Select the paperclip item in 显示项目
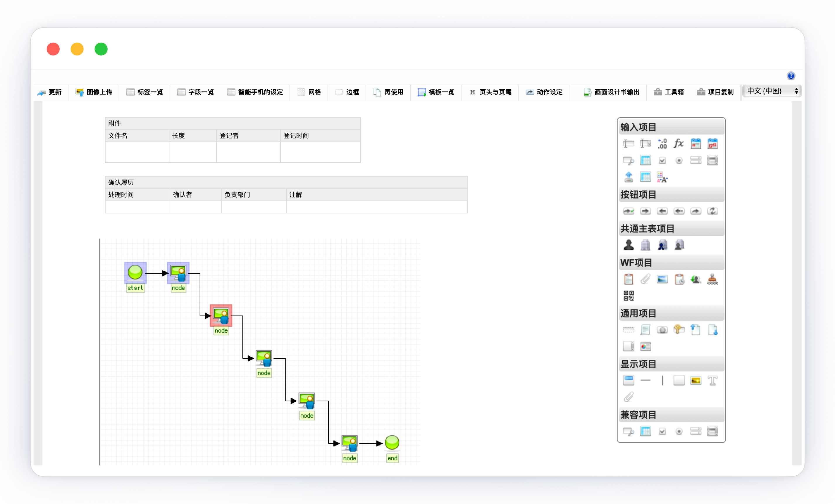The width and height of the screenshot is (835, 504). [629, 397]
